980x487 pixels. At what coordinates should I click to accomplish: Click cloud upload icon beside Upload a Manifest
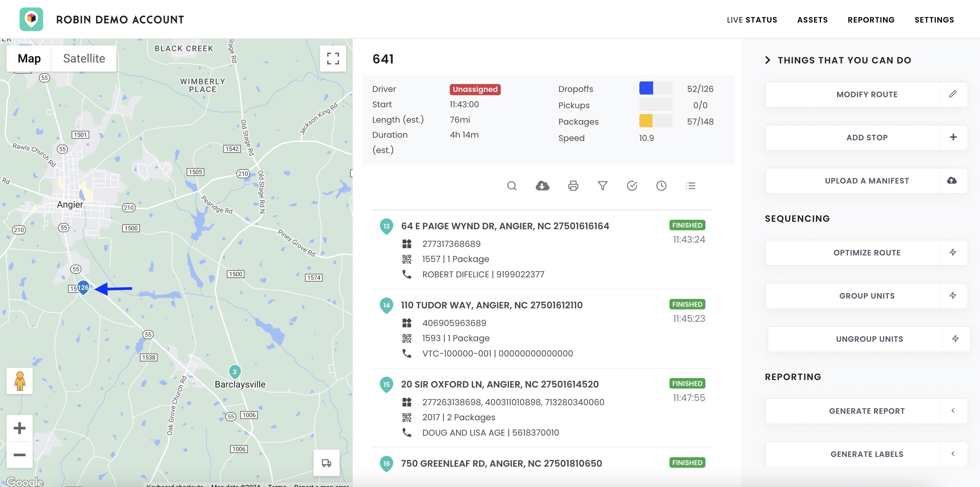(952, 181)
